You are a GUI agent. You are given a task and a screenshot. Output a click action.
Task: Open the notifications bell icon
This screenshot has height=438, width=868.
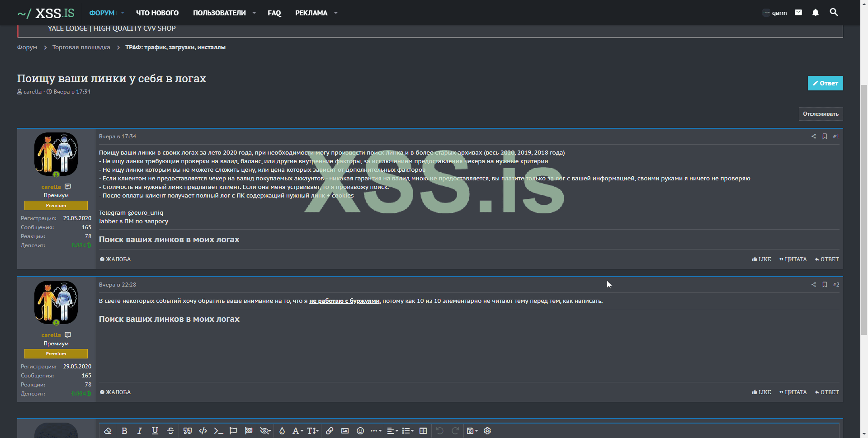tap(815, 12)
